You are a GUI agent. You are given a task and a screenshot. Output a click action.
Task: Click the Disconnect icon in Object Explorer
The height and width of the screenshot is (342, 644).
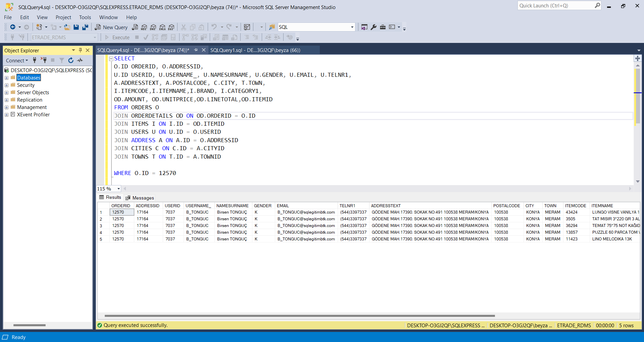click(x=44, y=60)
